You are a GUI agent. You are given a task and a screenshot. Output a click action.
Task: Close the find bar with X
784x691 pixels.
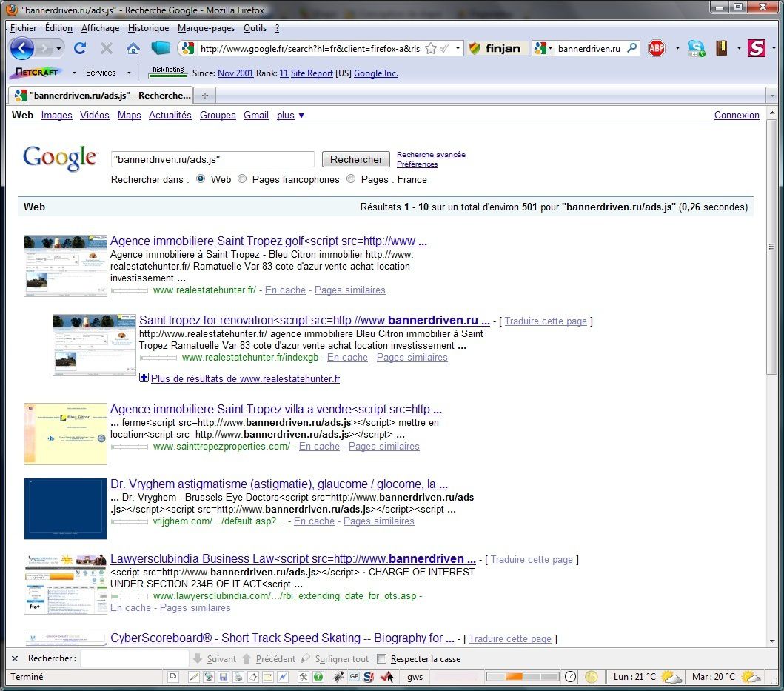(15, 658)
